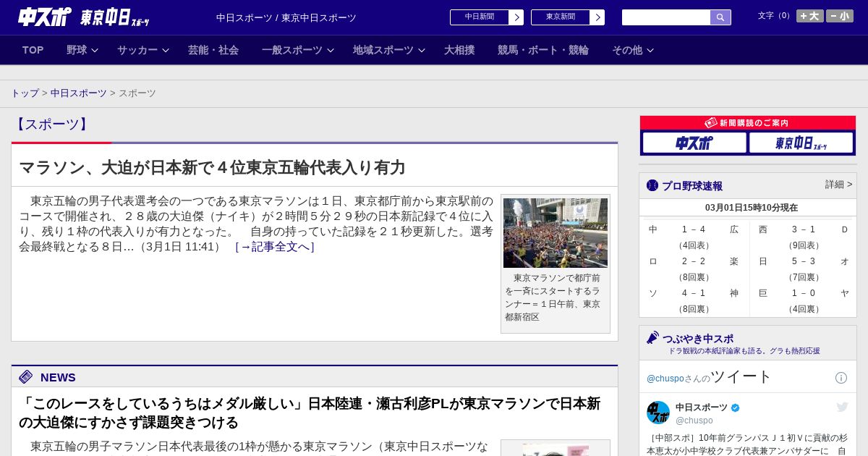Screen dimensions: 868x456
Task: Click the つぶやき中スポ megaphone icon
Action: coord(652,337)
